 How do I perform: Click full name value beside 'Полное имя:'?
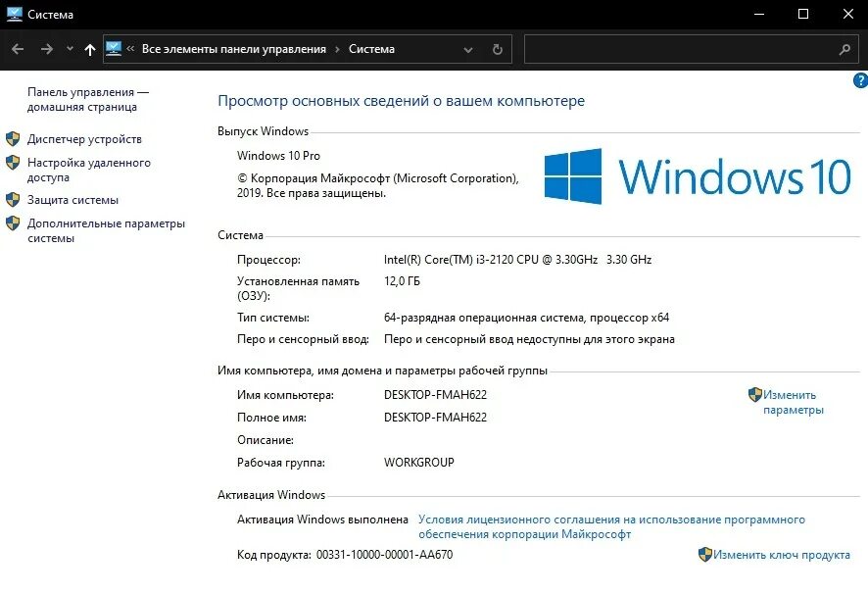point(436,418)
